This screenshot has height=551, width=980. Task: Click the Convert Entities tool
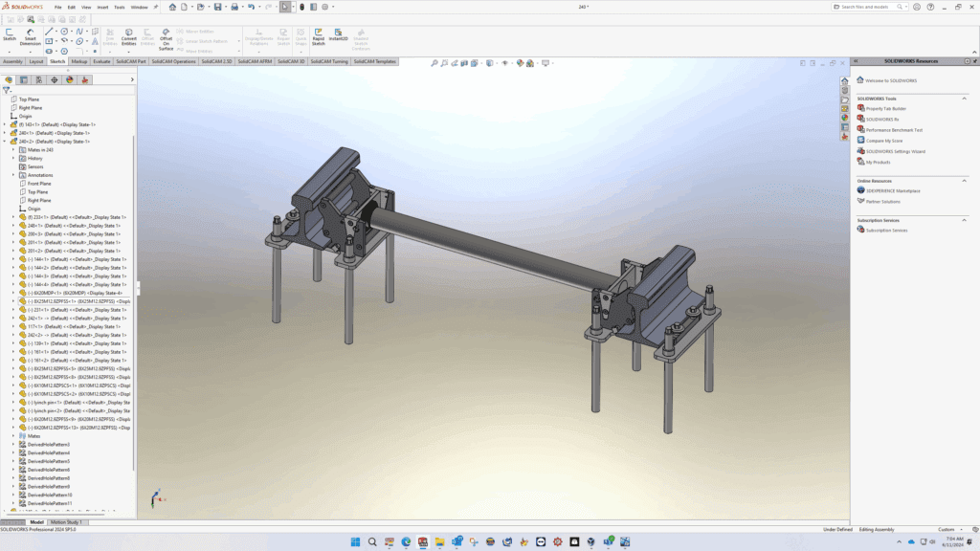coord(128,36)
